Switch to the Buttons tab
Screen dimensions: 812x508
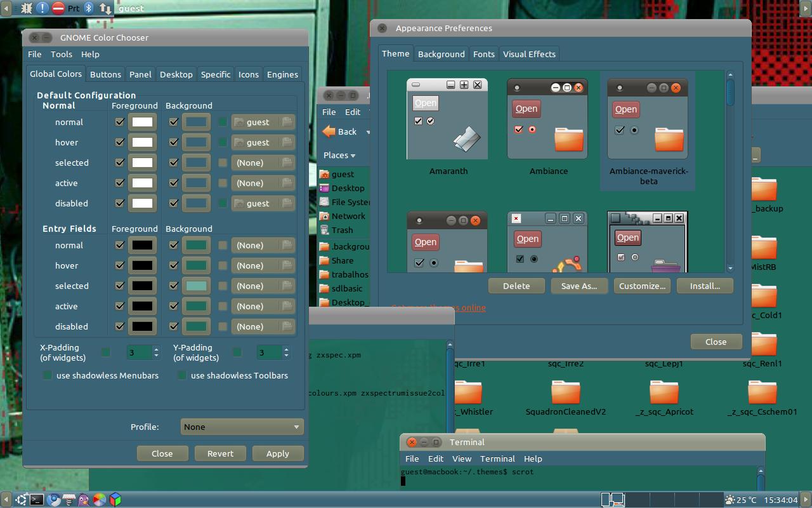(105, 74)
